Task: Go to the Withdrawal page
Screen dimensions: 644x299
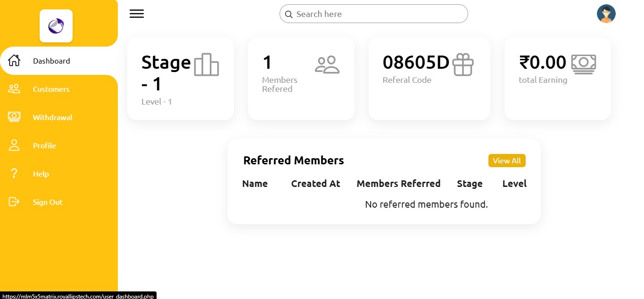Action: (x=52, y=117)
